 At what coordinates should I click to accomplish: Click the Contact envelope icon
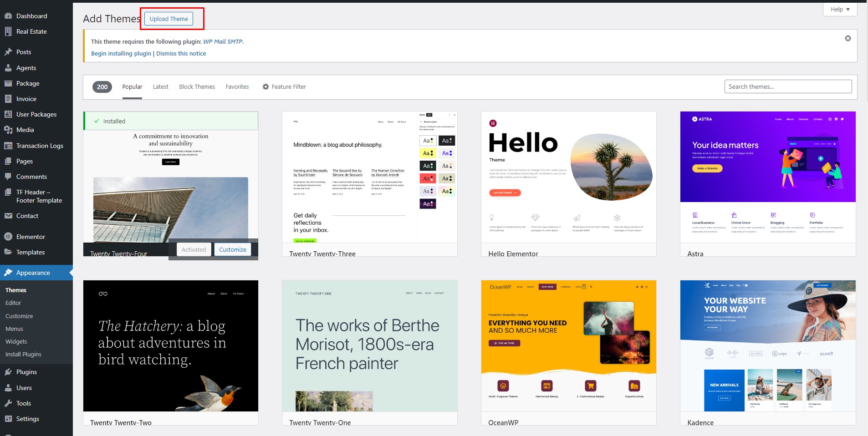tap(8, 216)
